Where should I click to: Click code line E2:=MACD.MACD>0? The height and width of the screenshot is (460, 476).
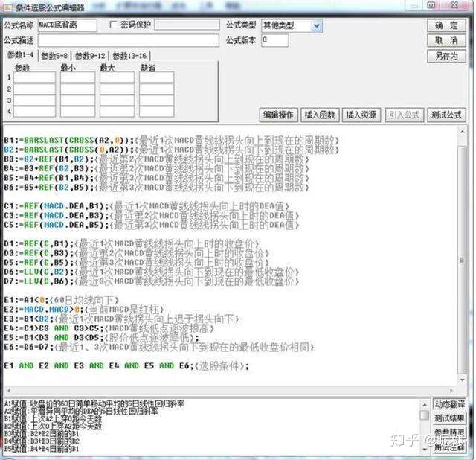point(84,310)
